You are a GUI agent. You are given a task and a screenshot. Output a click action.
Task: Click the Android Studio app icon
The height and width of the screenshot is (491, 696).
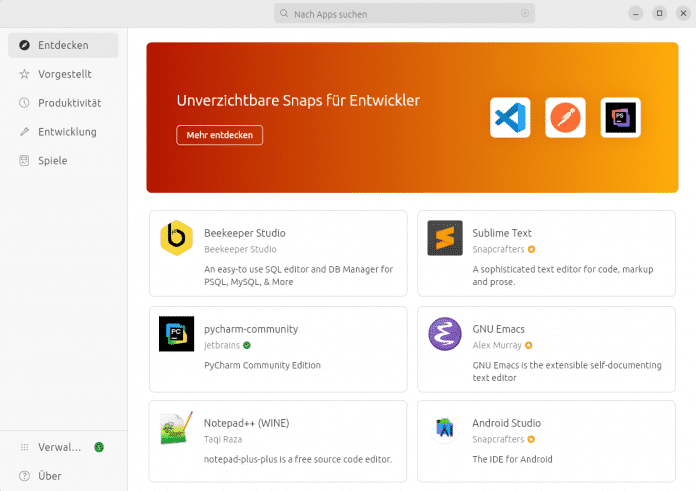[x=445, y=428]
